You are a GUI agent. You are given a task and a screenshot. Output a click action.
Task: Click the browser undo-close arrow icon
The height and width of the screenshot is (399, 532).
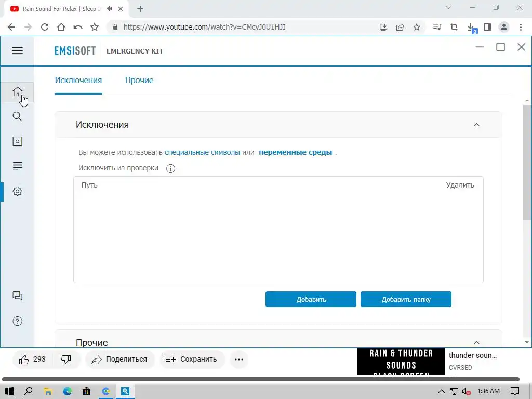pos(78,27)
